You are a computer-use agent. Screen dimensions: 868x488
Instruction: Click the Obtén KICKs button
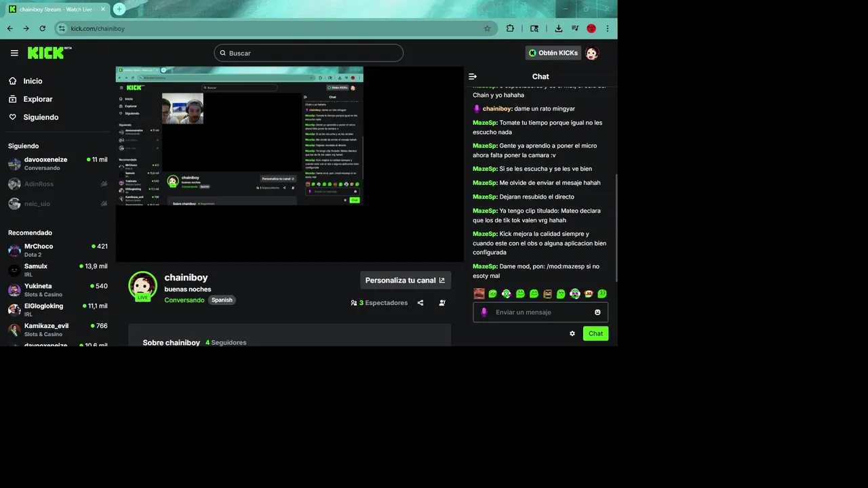(x=553, y=53)
